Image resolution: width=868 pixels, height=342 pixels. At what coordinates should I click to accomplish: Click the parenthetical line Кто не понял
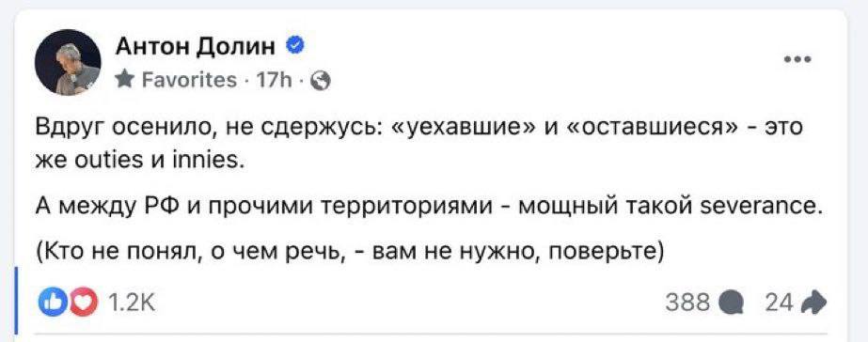coord(349,254)
